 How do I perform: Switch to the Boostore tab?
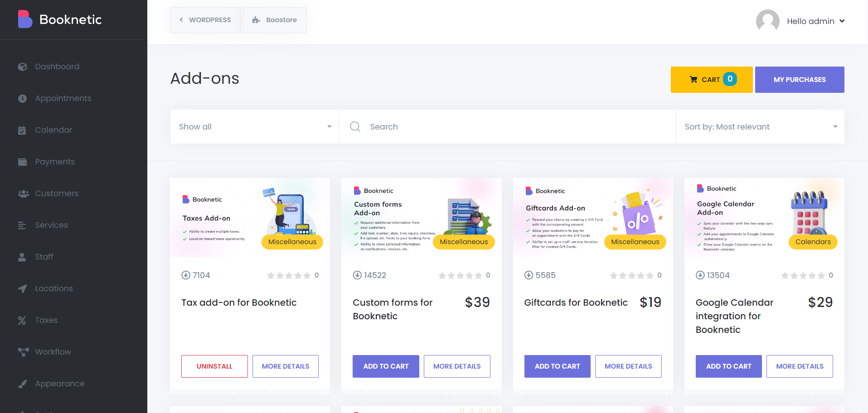[274, 20]
